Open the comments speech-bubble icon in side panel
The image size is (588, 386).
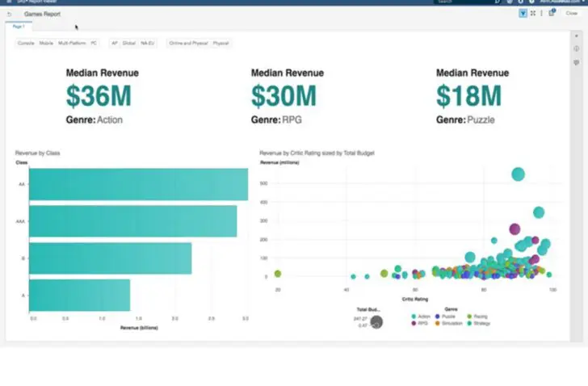click(577, 63)
